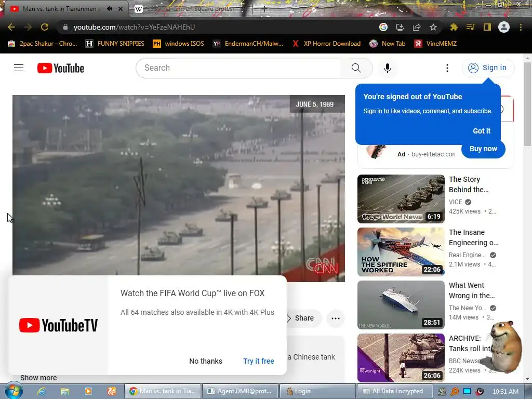The image size is (532, 399).
Task: Open the windows ISOS bookmark
Action: point(179,44)
